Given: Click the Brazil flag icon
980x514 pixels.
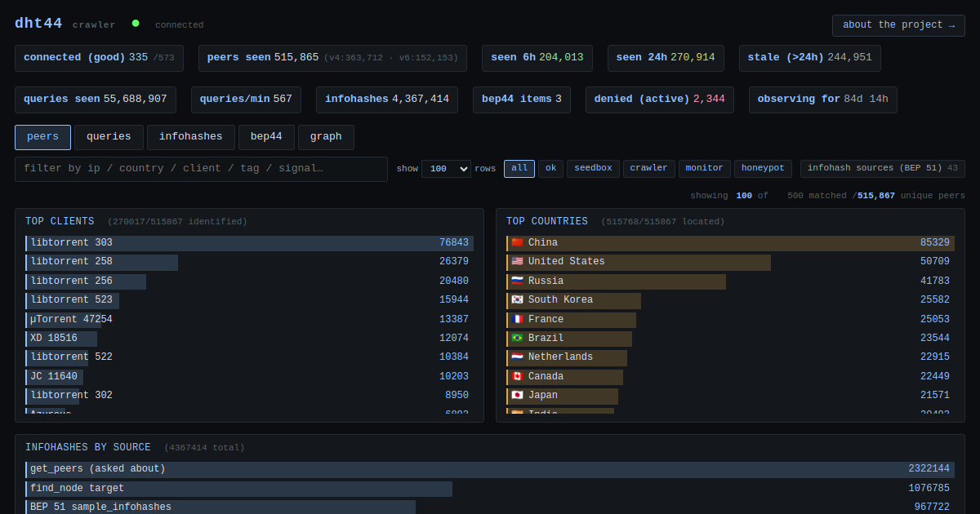Looking at the screenshot, I should coord(517,338).
